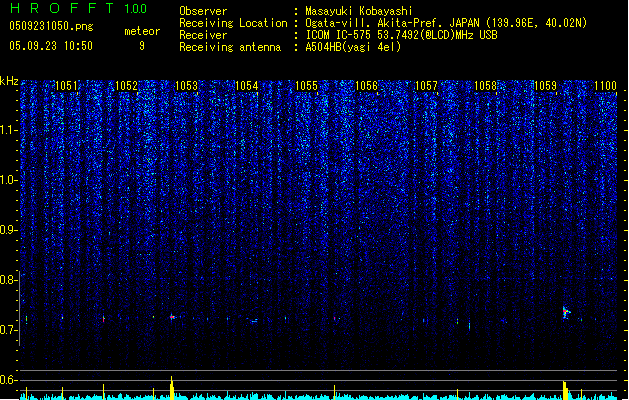Select the Receiving Location label
This screenshot has height=400, width=629.
[233, 23]
